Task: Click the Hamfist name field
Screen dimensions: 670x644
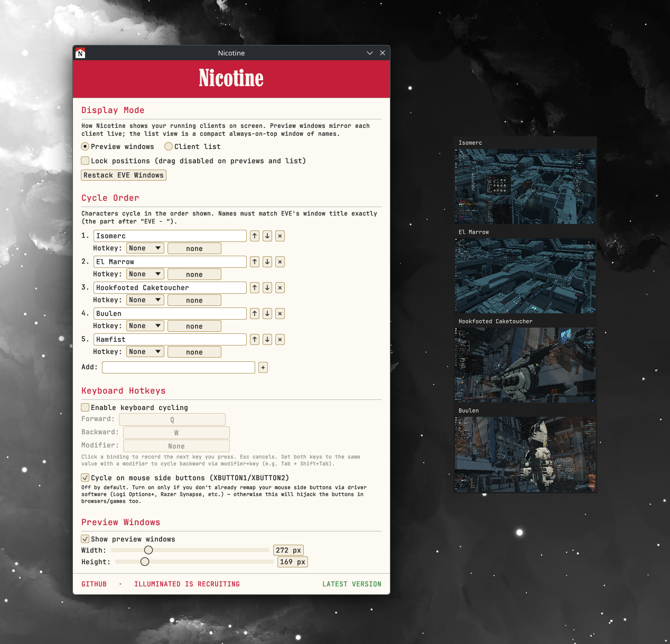Action: [x=170, y=339]
